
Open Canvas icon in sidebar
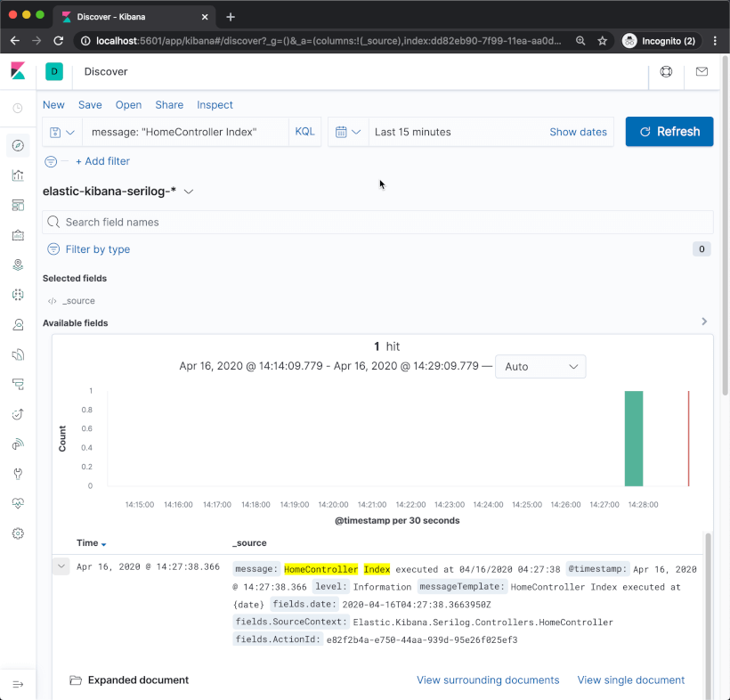coord(18,235)
